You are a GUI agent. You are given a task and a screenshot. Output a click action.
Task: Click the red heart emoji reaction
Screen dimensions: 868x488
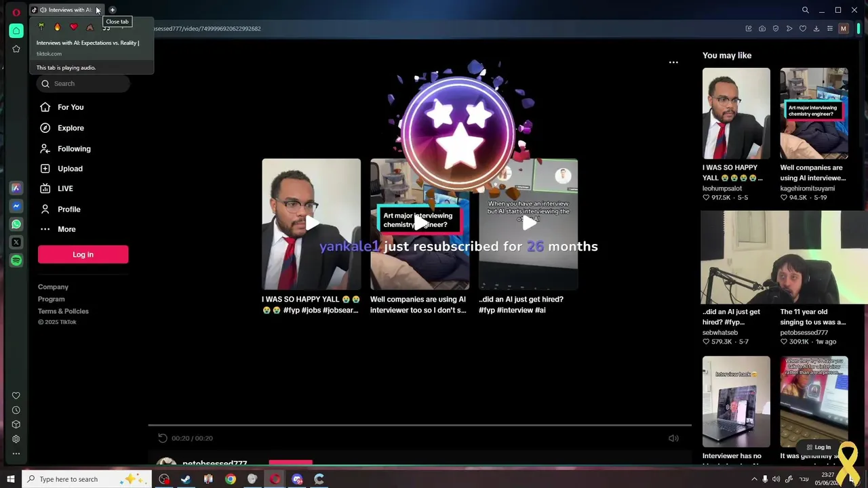point(74,27)
